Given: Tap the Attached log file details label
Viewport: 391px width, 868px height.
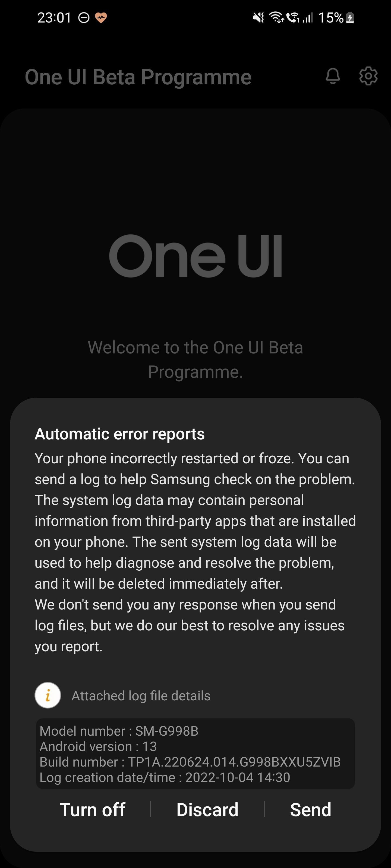Looking at the screenshot, I should click(x=141, y=696).
